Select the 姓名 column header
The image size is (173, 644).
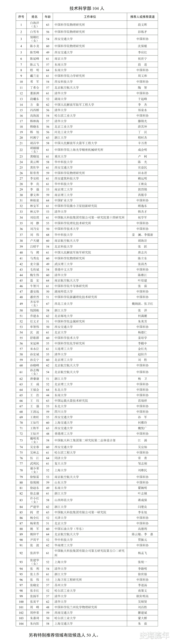coord(35,17)
